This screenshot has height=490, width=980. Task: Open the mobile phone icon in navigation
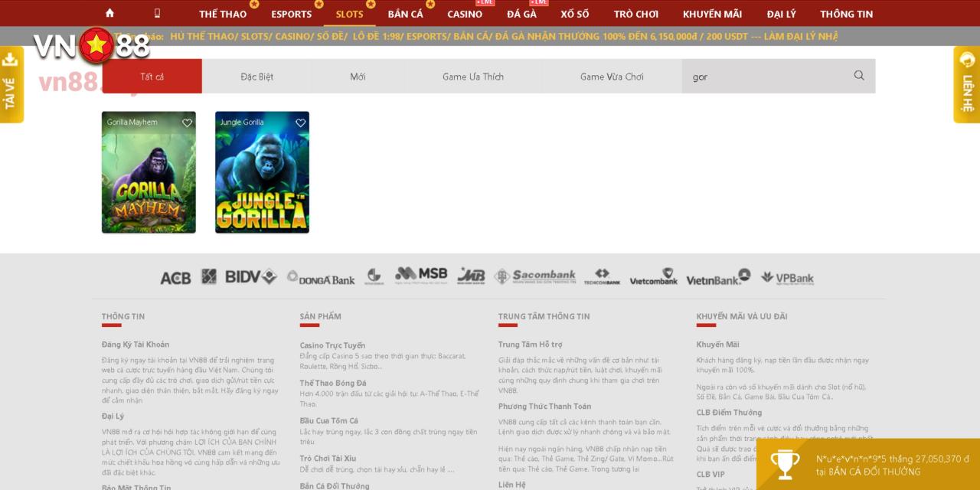click(157, 13)
